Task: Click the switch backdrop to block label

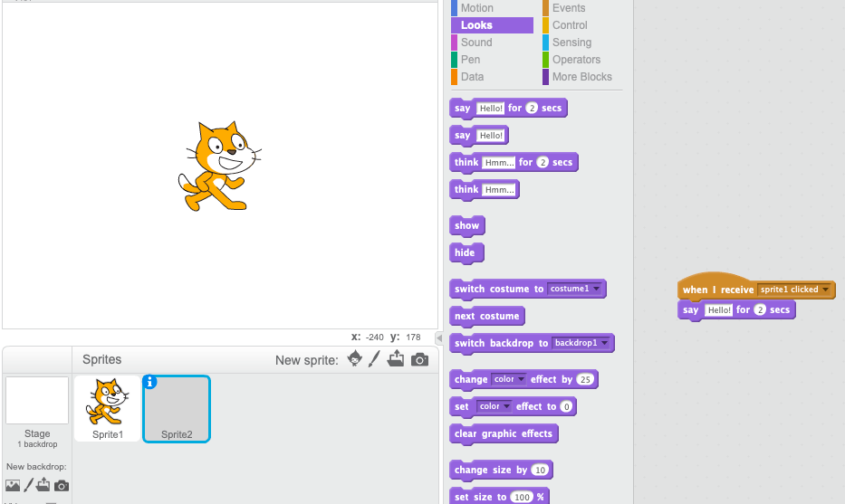Action: pos(501,344)
